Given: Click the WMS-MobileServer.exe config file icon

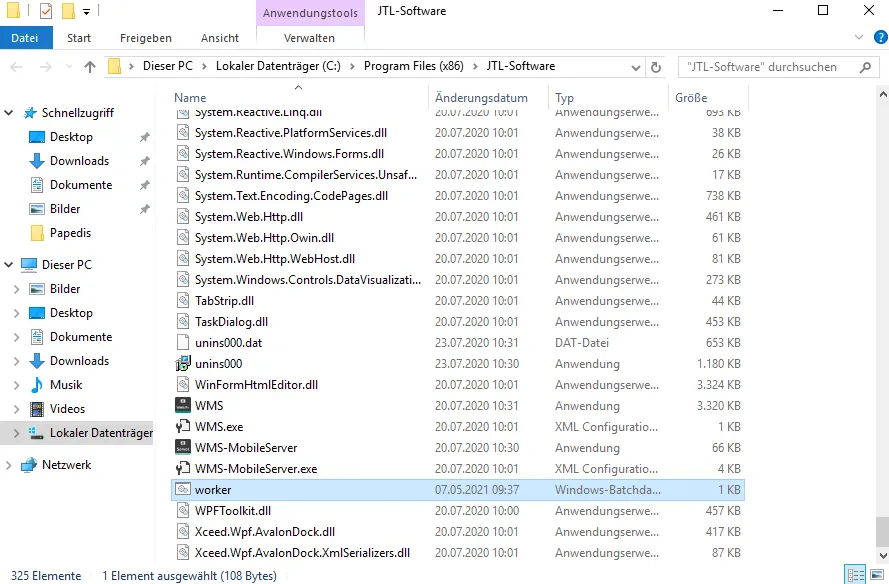Looking at the screenshot, I should click(183, 468).
